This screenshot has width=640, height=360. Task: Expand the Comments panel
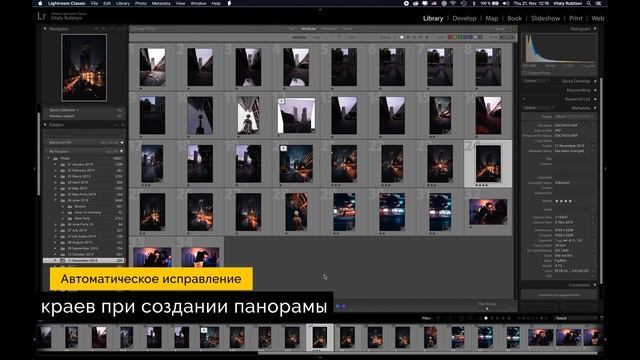tap(595, 285)
